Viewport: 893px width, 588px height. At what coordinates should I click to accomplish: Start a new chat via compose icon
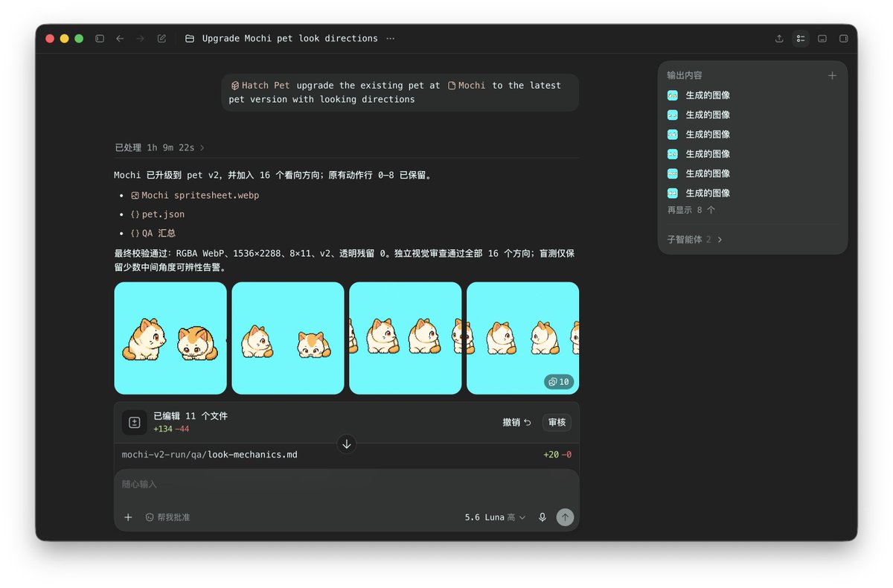[x=161, y=39]
